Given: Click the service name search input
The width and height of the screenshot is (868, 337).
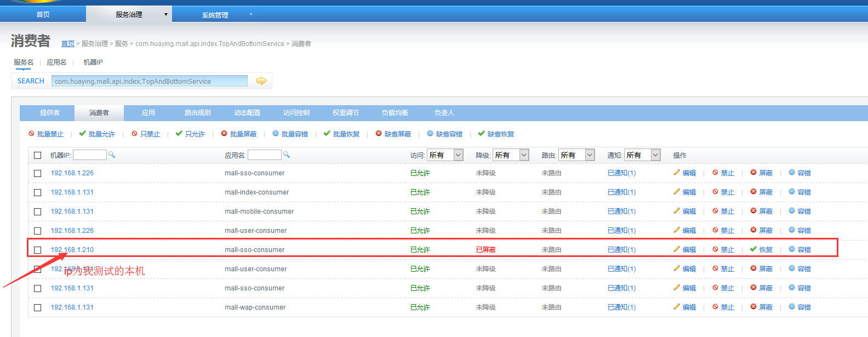Looking at the screenshot, I should pyautogui.click(x=150, y=81).
